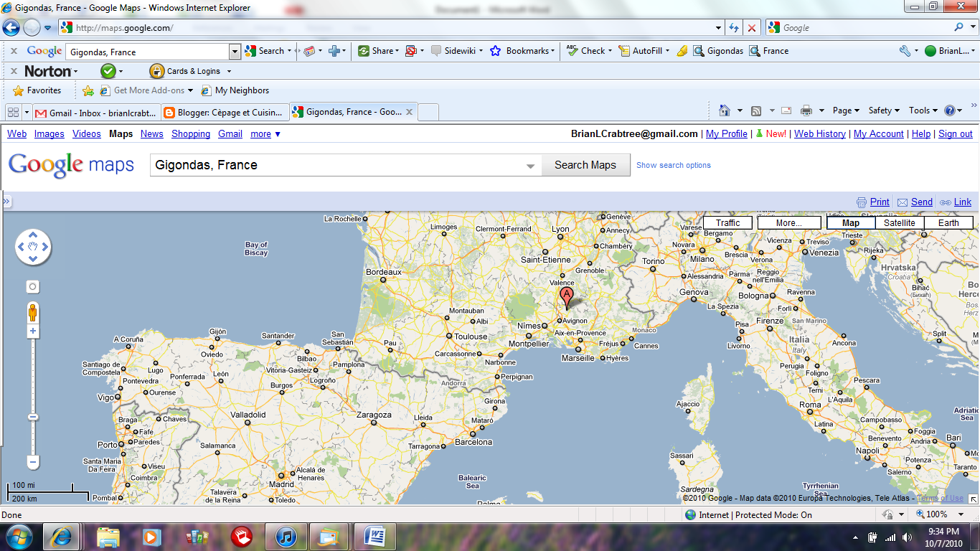Screen dimensions: 980x551
Task: Zoom out with the minus button on the map
Action: [32, 462]
